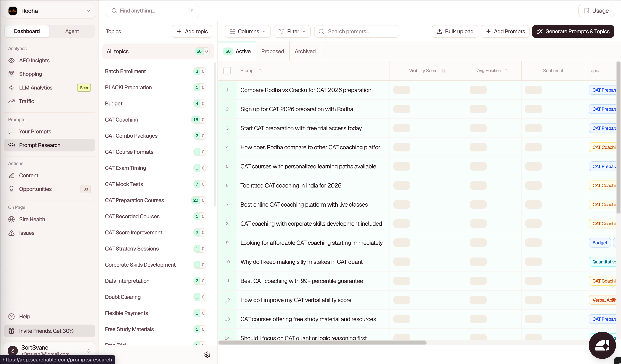
Task: Click the Find anything search icon
Action: point(114,11)
